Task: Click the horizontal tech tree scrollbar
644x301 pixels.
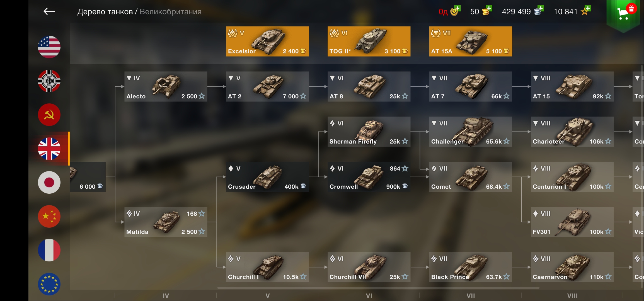Action: tap(378, 288)
